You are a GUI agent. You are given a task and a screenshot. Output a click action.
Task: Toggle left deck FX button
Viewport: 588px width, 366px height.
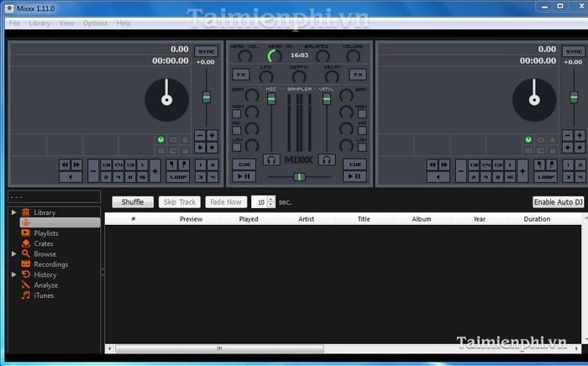coord(241,75)
